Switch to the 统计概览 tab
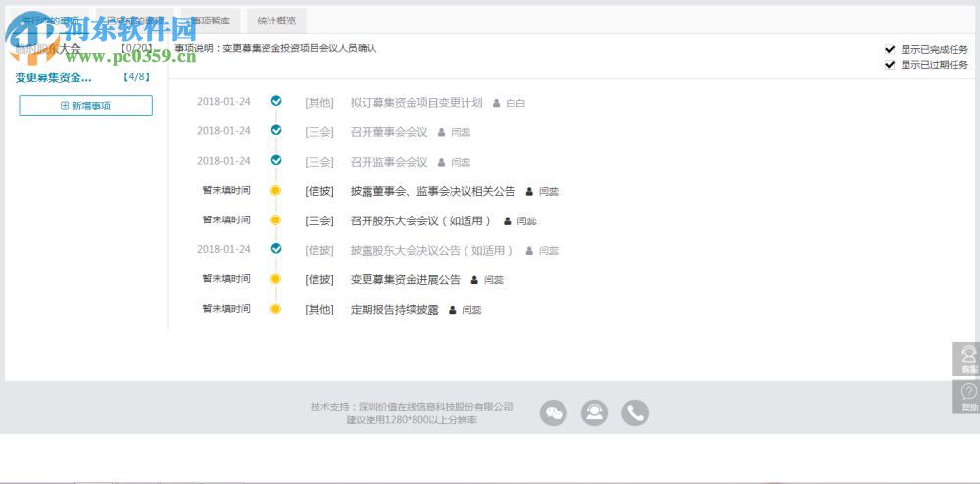This screenshot has height=484, width=980. [276, 21]
